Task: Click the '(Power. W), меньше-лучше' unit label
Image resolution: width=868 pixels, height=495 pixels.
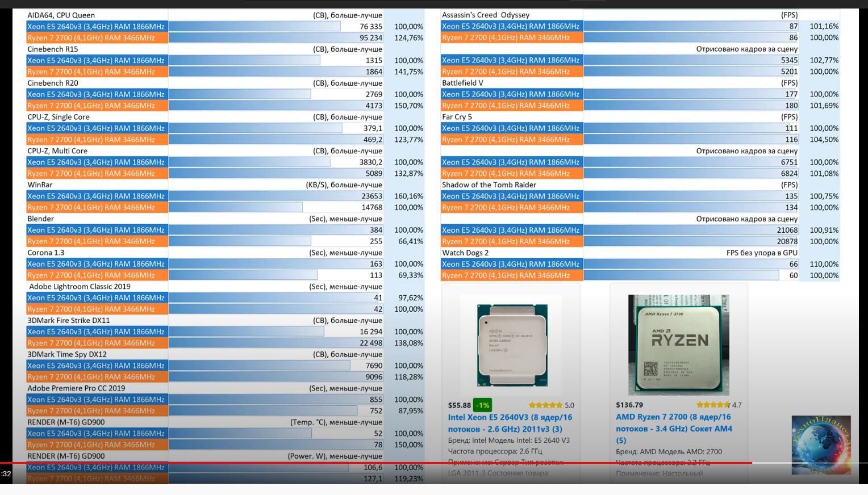Action: pyautogui.click(x=335, y=456)
